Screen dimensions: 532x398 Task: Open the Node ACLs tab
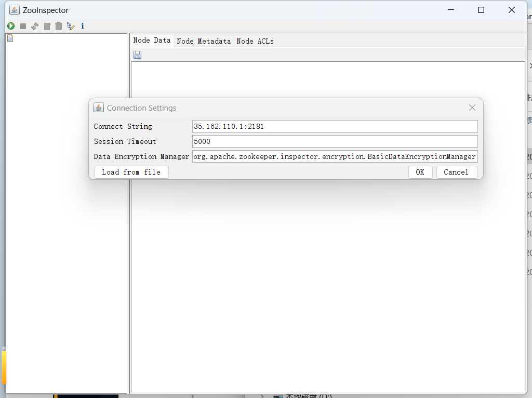255,41
